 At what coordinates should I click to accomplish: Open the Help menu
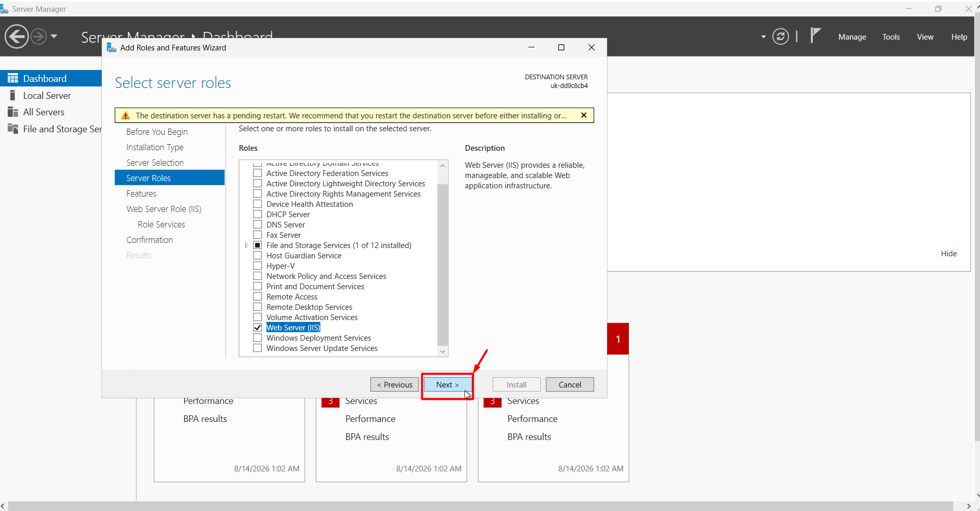[x=959, y=37]
